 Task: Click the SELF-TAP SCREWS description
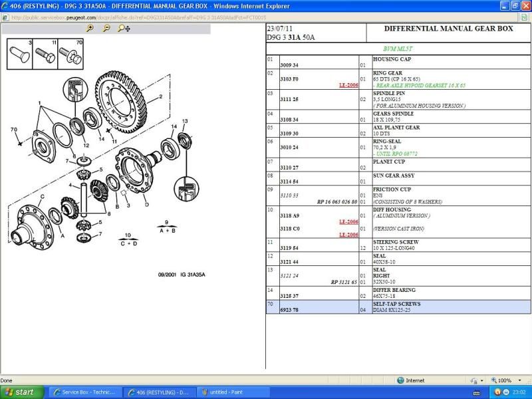[x=396, y=304]
